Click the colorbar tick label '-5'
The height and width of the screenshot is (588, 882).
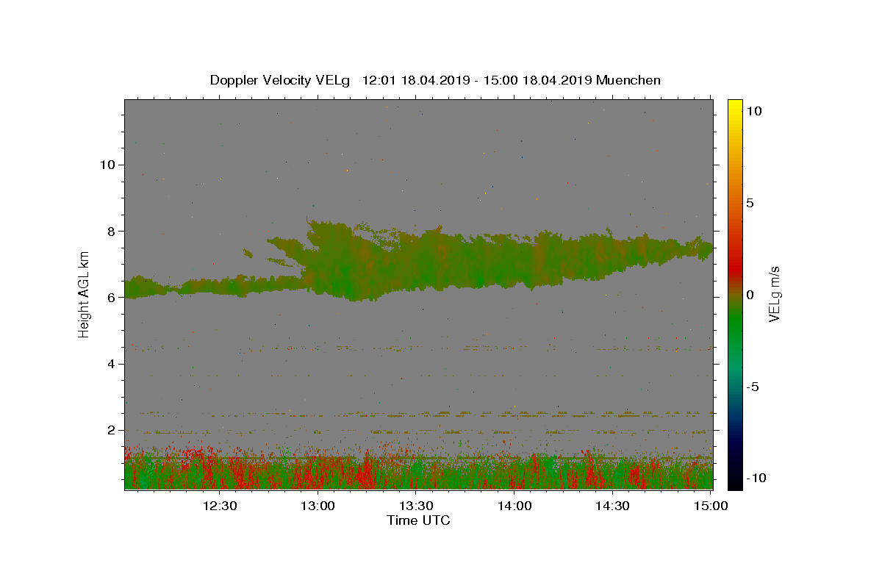[756, 387]
